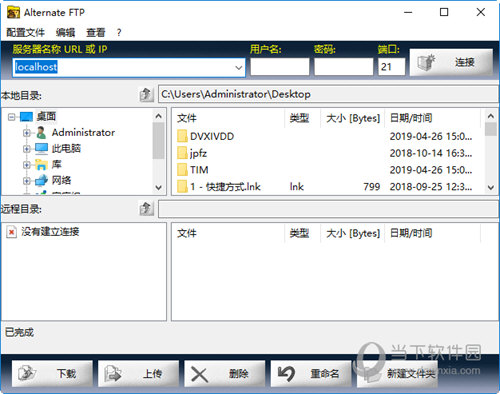This screenshot has width=500, height=394.
Task: Sort local files by 大小 [Bytes] column
Action: pos(353,118)
